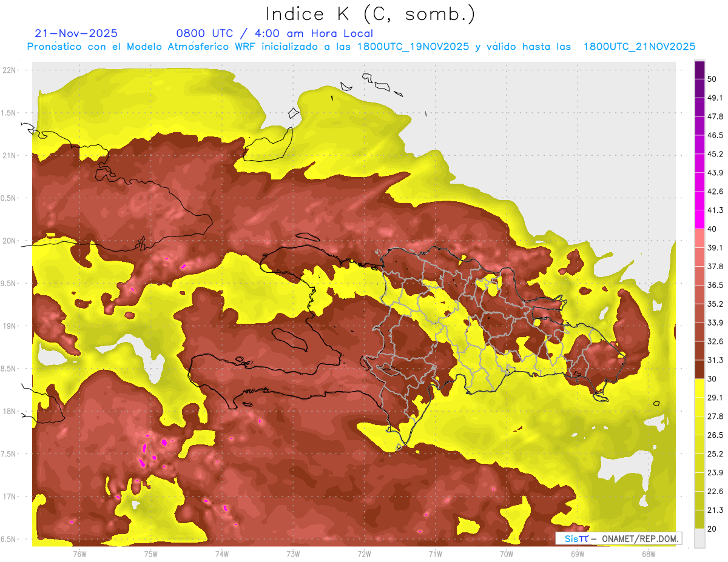728x562 pixels.
Task: Click colorbar label '40'
Action: tap(712, 229)
